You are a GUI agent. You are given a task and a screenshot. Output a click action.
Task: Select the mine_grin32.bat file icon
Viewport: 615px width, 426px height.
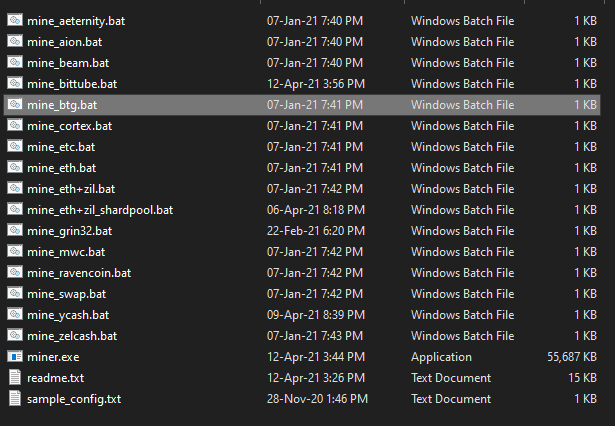(x=15, y=230)
